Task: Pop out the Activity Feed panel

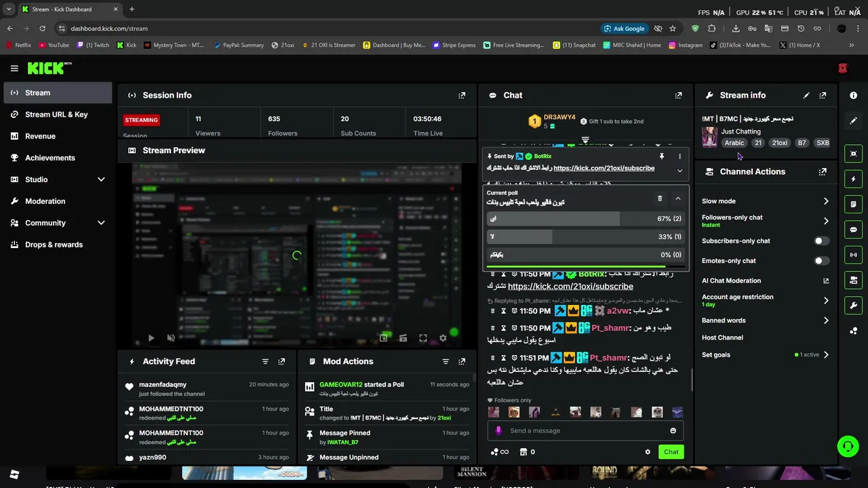Action: click(x=281, y=361)
